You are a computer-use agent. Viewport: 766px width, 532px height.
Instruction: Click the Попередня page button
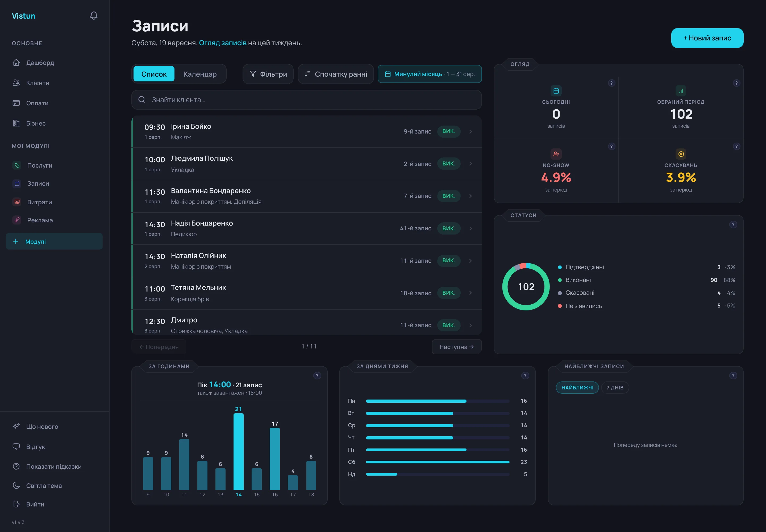click(x=159, y=347)
